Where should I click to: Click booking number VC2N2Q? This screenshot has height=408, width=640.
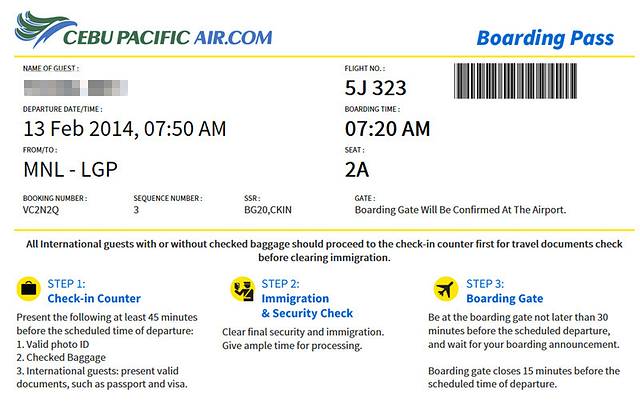42,211
